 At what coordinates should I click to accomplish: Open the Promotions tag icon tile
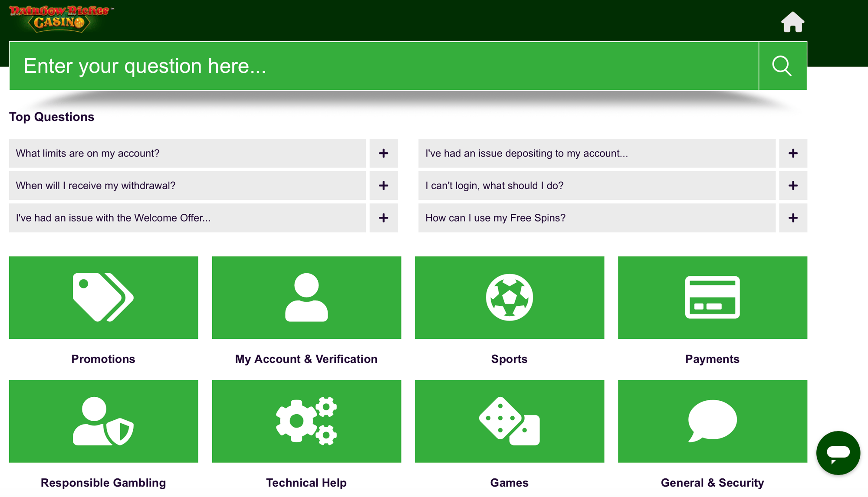tap(103, 298)
